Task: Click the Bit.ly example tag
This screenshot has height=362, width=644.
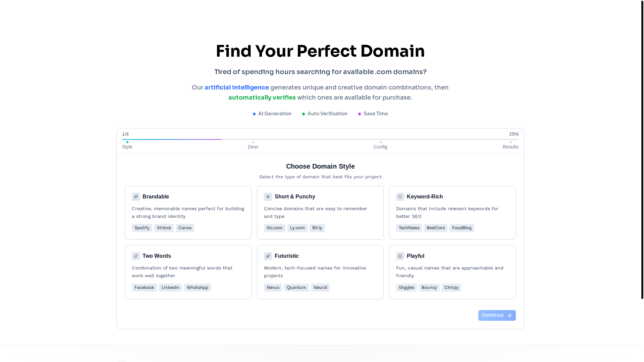Action: coord(317,228)
